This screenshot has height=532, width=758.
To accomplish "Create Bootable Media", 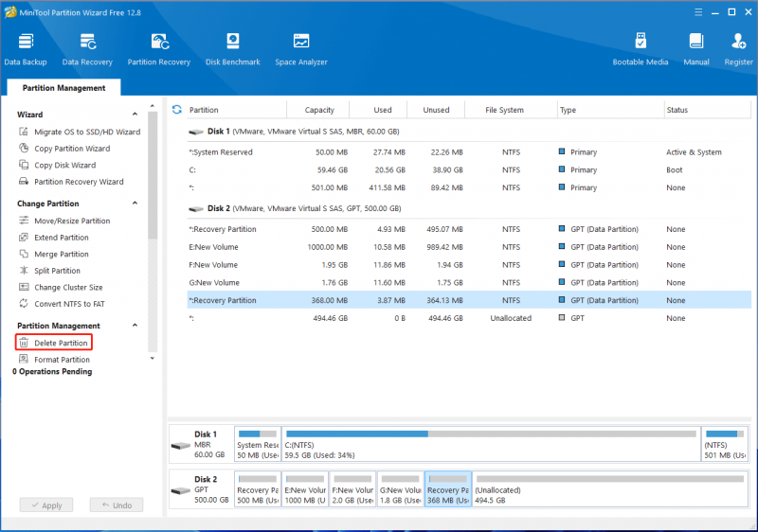I will [x=641, y=49].
